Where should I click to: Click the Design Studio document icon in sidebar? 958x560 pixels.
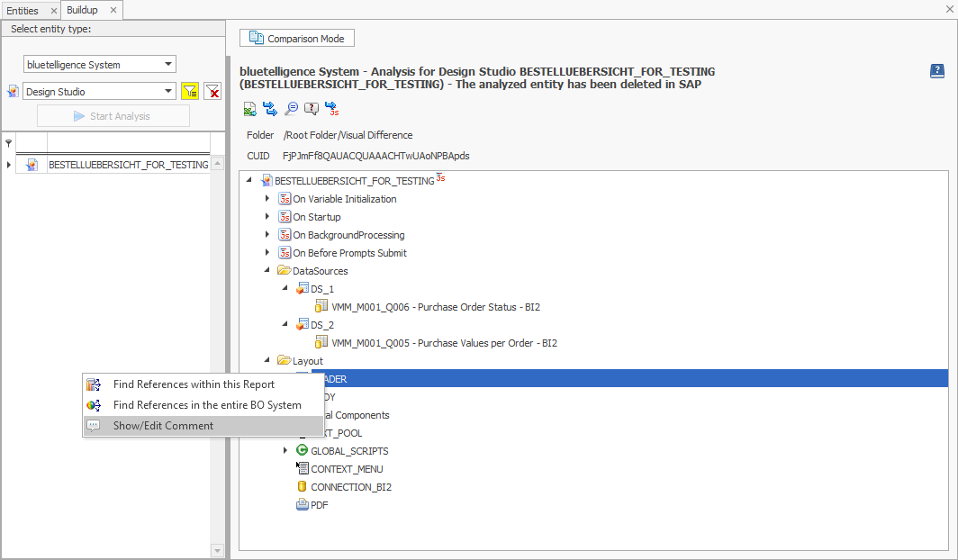pyautogui.click(x=12, y=91)
